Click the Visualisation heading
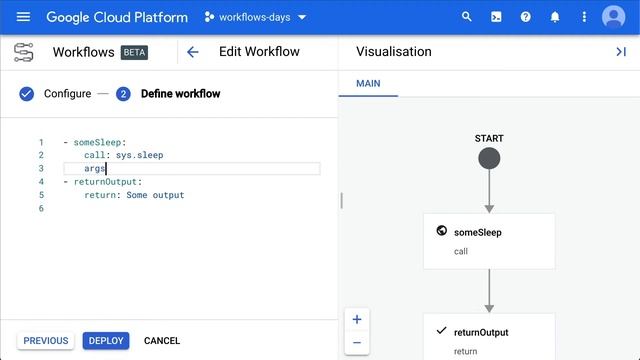Screen dimensions: 640x360 (x=393, y=52)
